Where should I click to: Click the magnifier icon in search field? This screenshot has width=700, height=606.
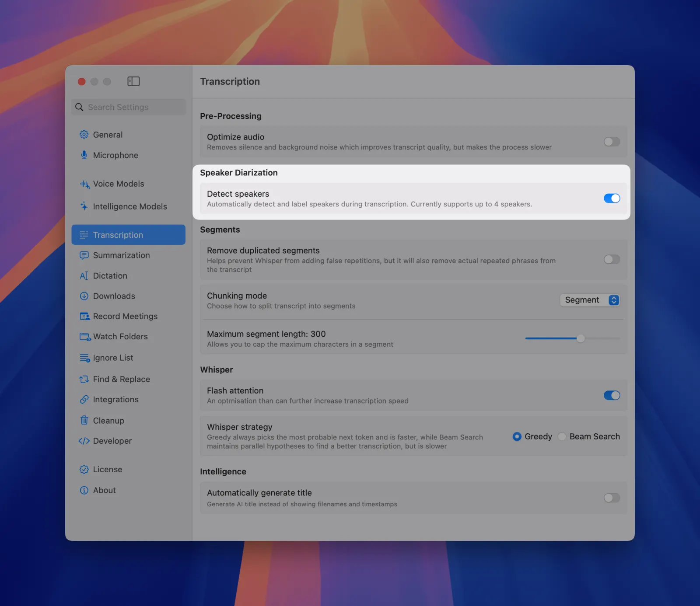[79, 107]
